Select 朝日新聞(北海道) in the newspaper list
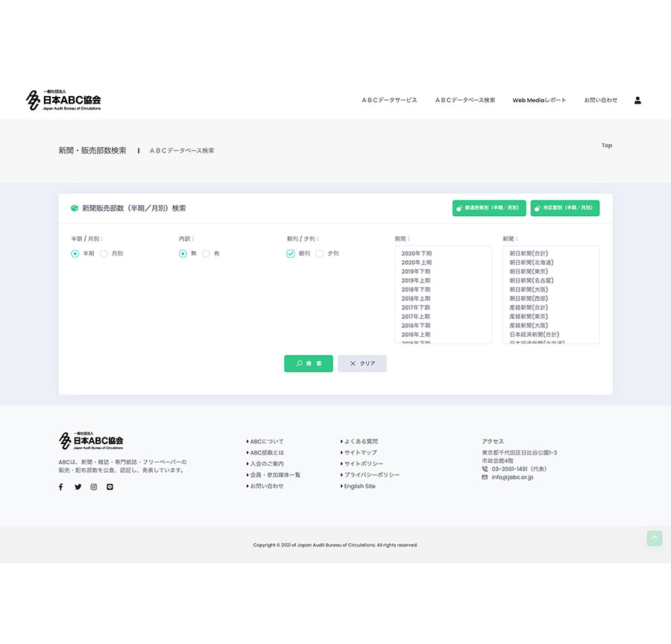671x644 pixels. 551,262
